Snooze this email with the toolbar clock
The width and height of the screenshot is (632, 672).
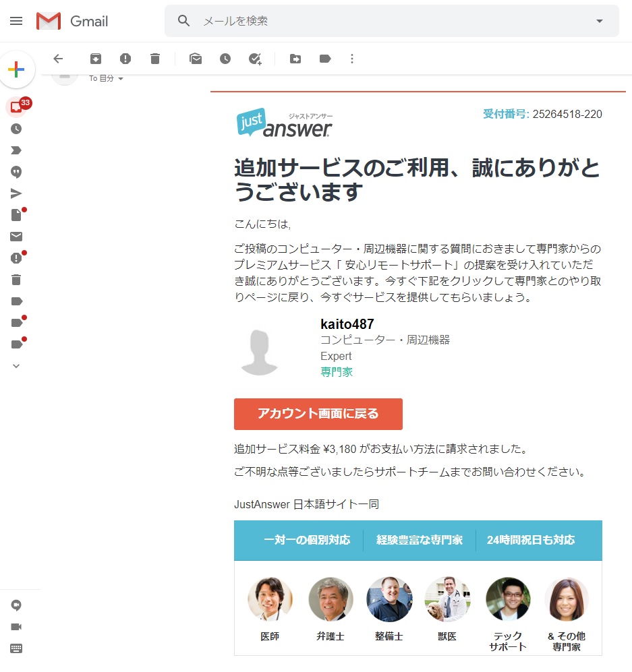pos(225,59)
